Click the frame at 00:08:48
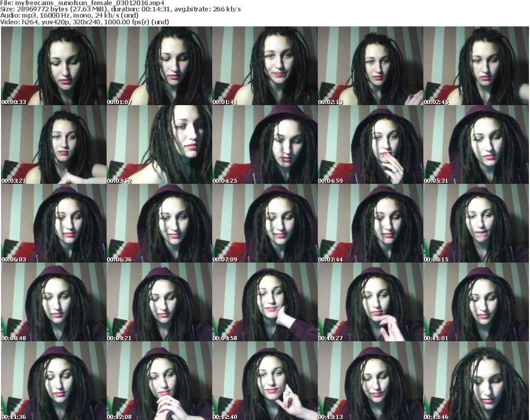This screenshot has height=420, width=530. point(54,302)
